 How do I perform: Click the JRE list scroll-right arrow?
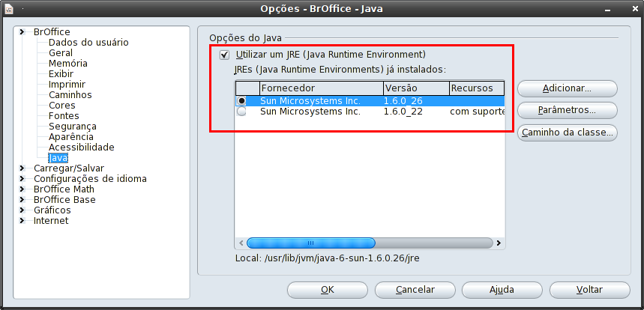499,243
